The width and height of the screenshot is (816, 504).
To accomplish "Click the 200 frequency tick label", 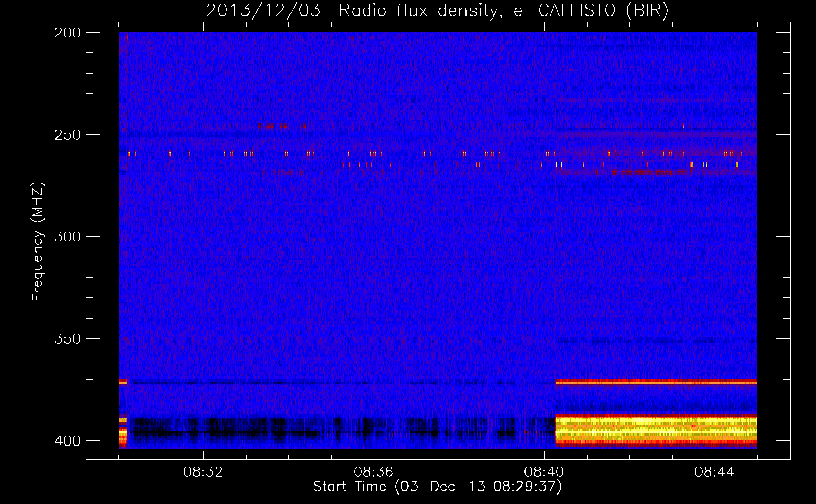I will tap(68, 32).
